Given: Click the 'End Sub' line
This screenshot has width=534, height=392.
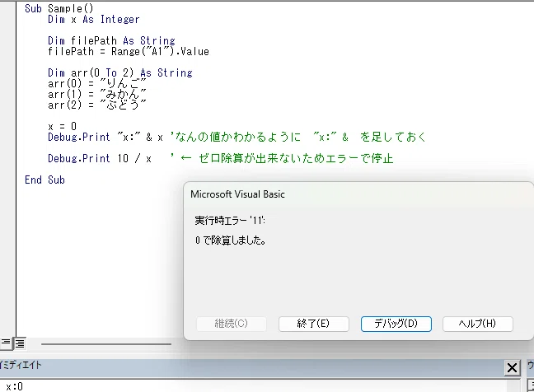Looking at the screenshot, I should pyautogui.click(x=44, y=180).
